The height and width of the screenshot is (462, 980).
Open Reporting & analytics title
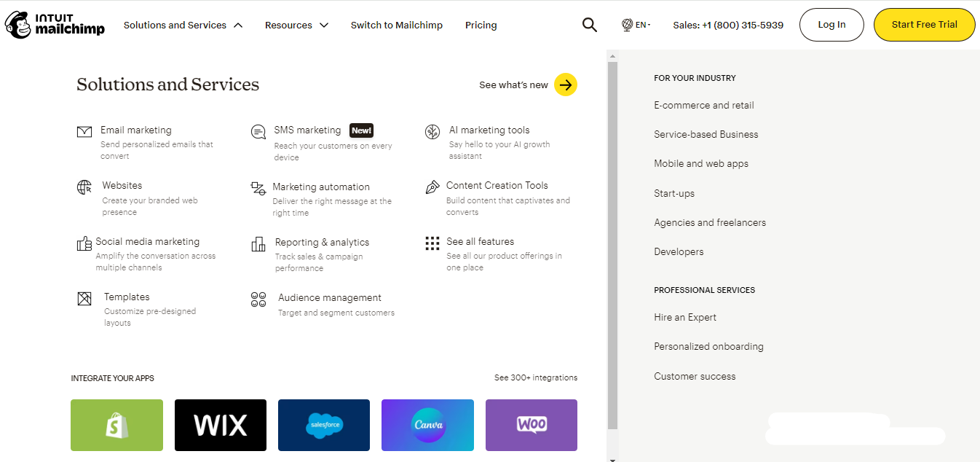click(322, 242)
